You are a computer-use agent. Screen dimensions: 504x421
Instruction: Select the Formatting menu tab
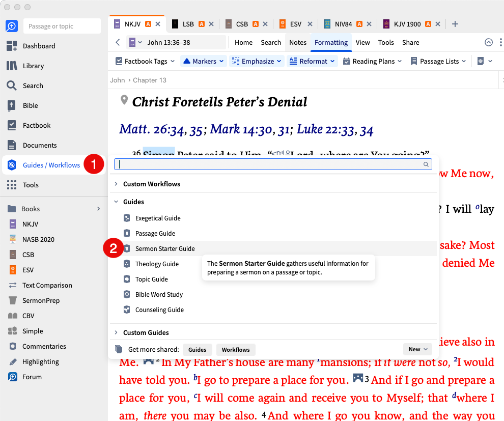(331, 42)
